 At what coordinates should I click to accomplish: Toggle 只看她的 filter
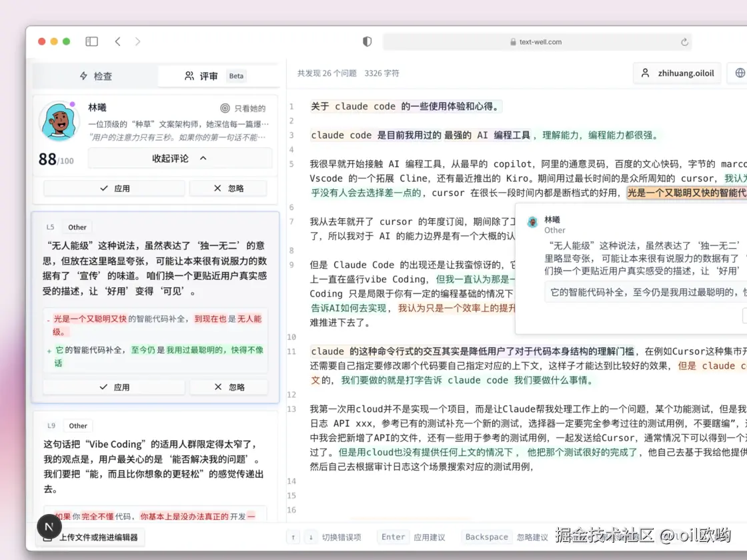point(243,108)
